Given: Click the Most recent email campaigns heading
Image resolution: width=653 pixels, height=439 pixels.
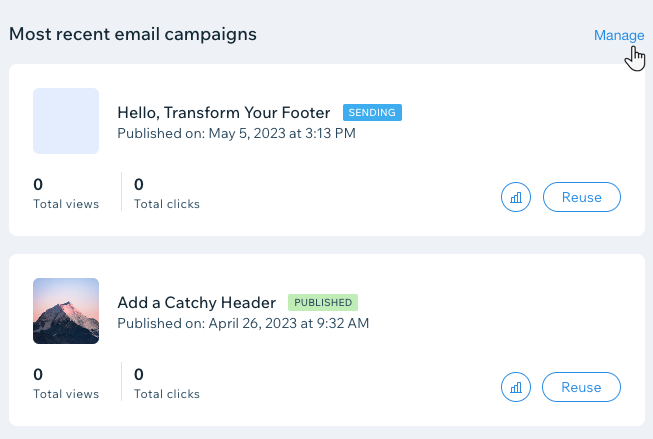Looking at the screenshot, I should pyautogui.click(x=133, y=35).
